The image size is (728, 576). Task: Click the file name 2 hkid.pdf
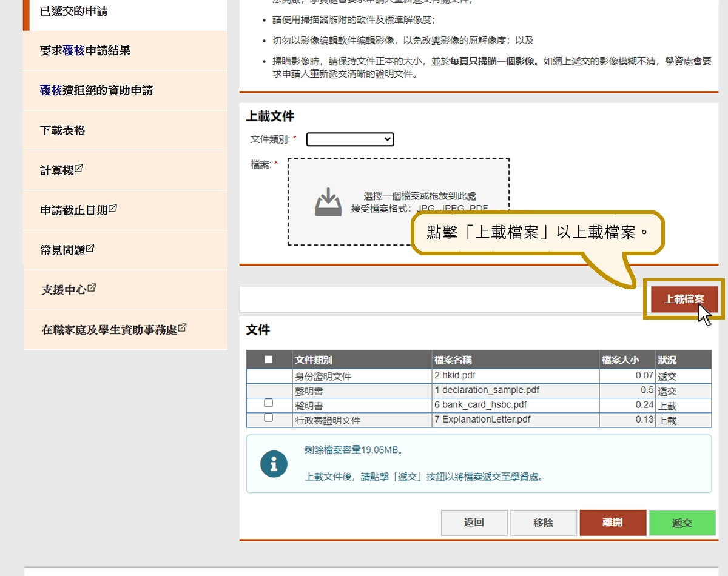point(455,376)
